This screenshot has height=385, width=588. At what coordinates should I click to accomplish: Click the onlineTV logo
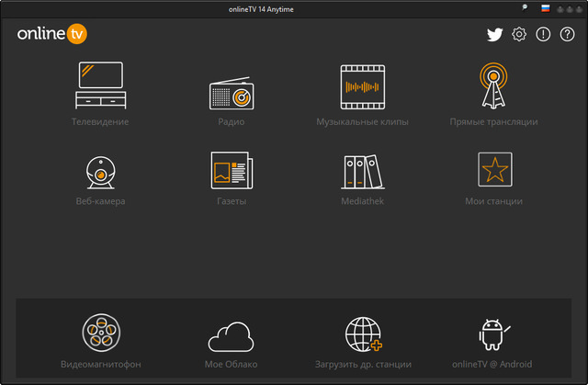click(x=51, y=35)
